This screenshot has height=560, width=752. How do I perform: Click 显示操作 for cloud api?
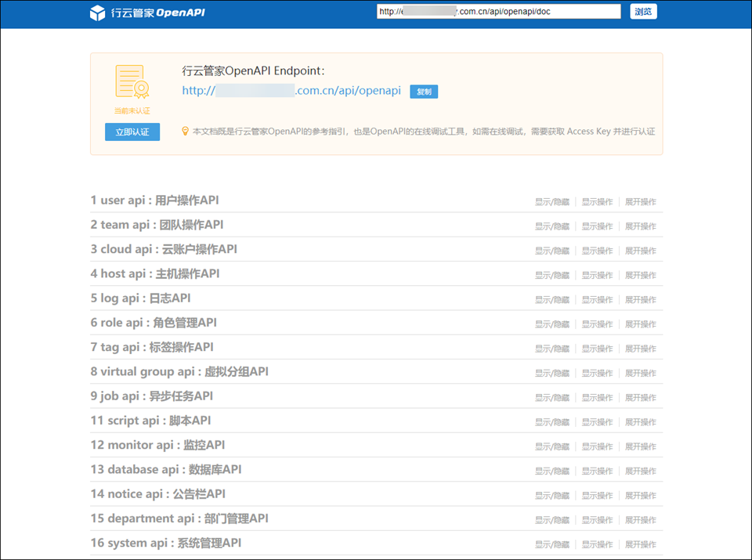click(x=597, y=251)
